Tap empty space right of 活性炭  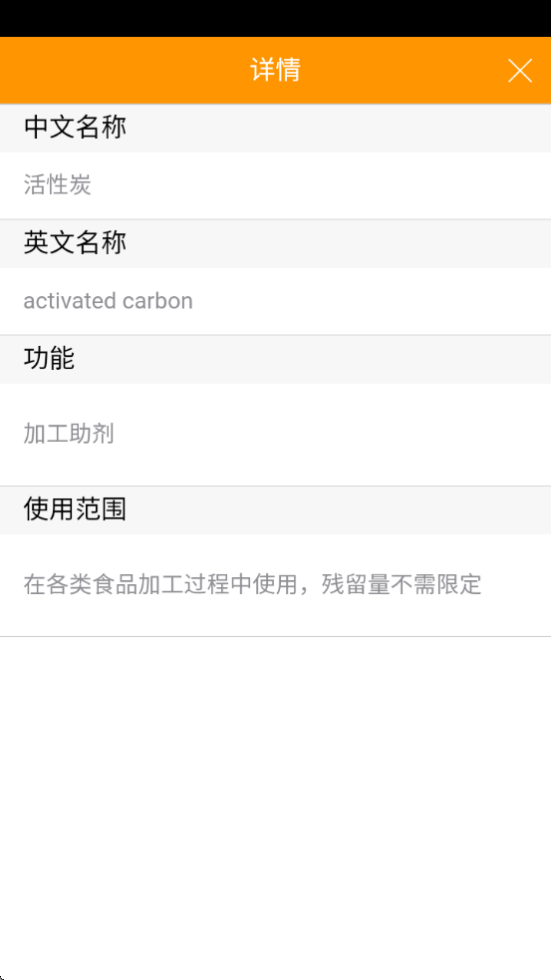pos(321,185)
